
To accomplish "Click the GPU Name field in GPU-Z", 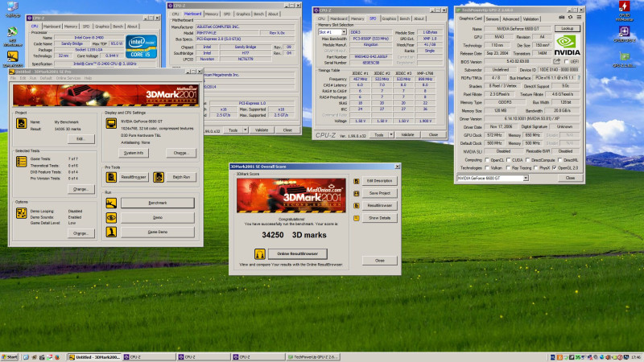I will [x=518, y=29].
